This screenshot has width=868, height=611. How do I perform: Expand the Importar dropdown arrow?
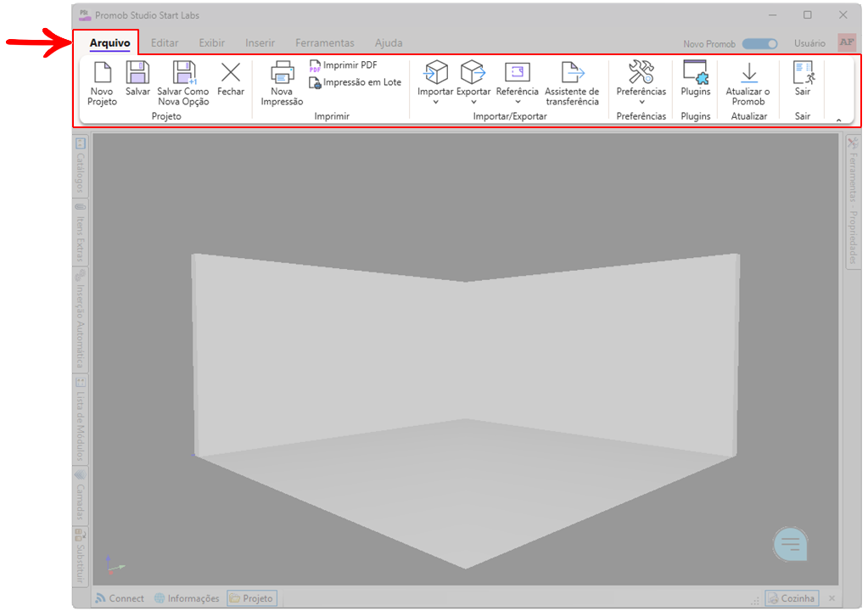coord(435,102)
